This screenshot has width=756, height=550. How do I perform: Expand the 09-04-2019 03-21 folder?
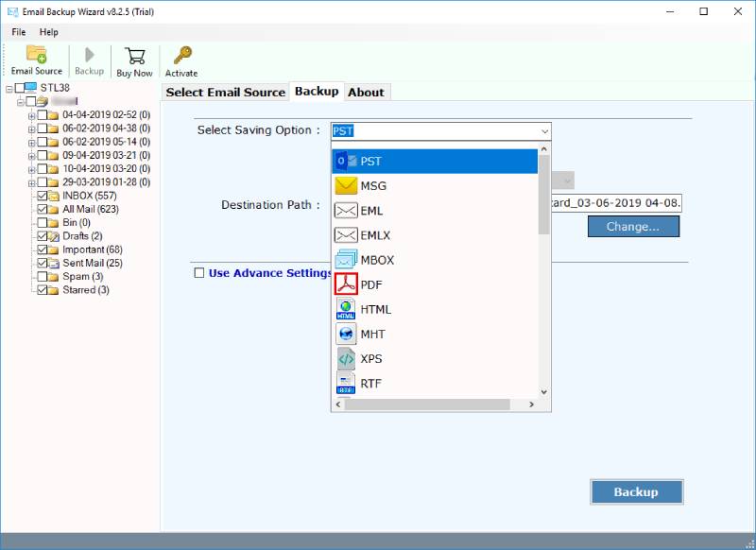point(31,156)
